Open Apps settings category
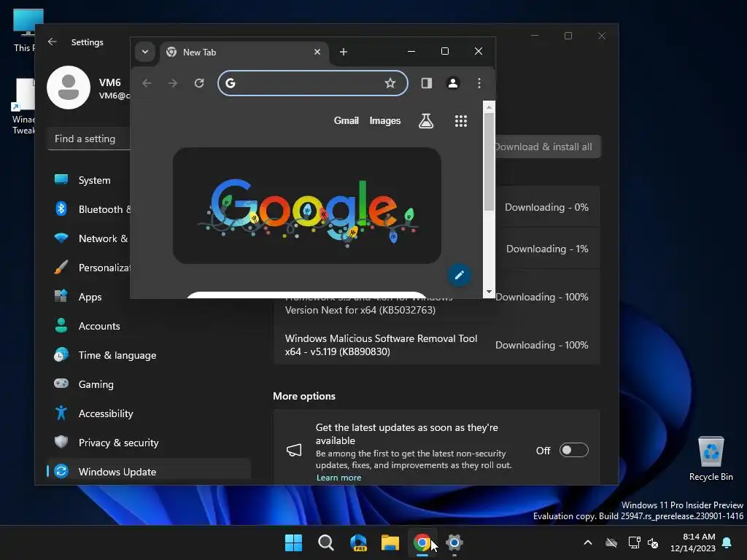The height and width of the screenshot is (560, 747). pos(149,297)
